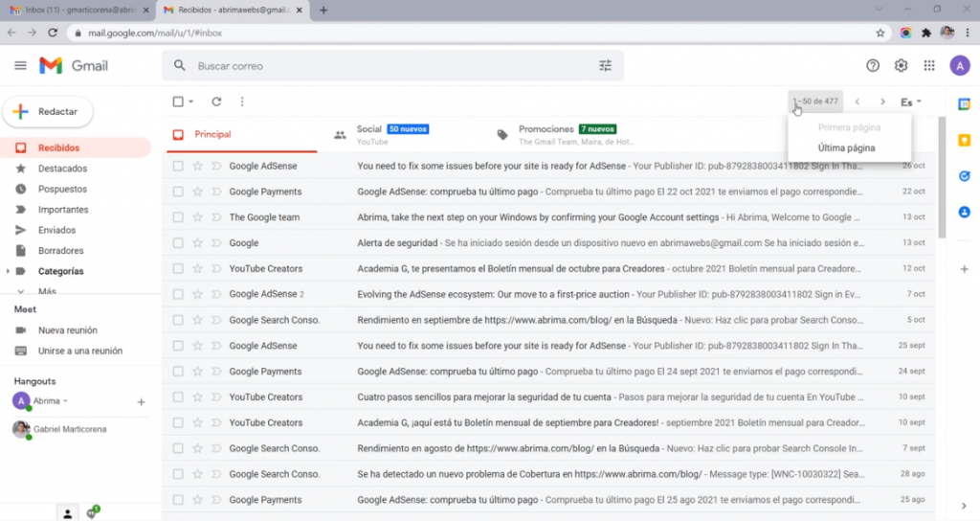Show search options filter icon
980x521 pixels.
(605, 66)
